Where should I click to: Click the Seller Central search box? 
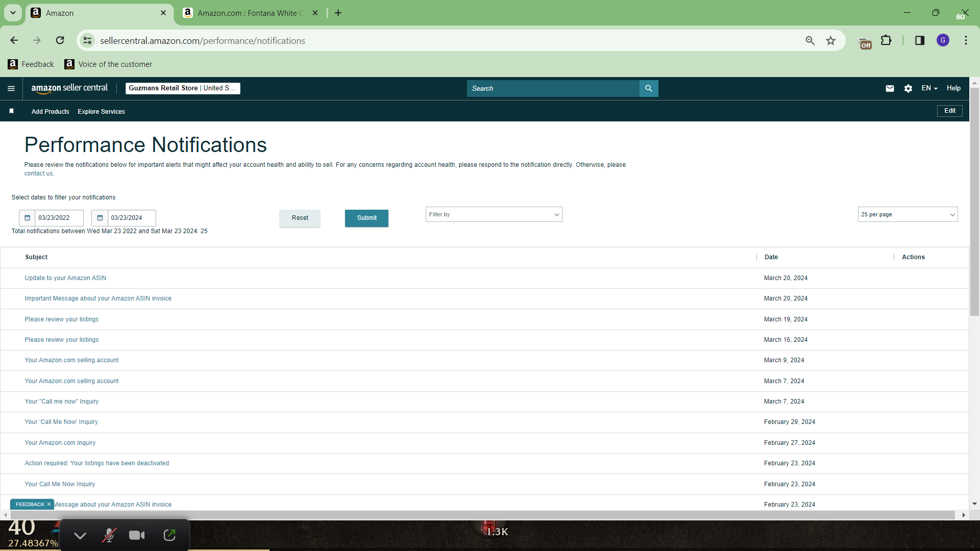click(x=553, y=89)
